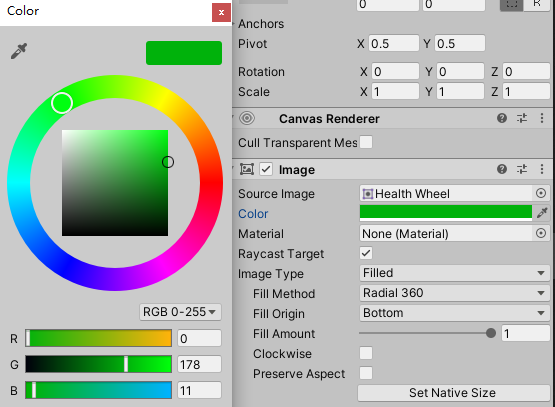Open object picker for Source Image
Image resolution: width=555 pixels, height=407 pixels.
[541, 193]
